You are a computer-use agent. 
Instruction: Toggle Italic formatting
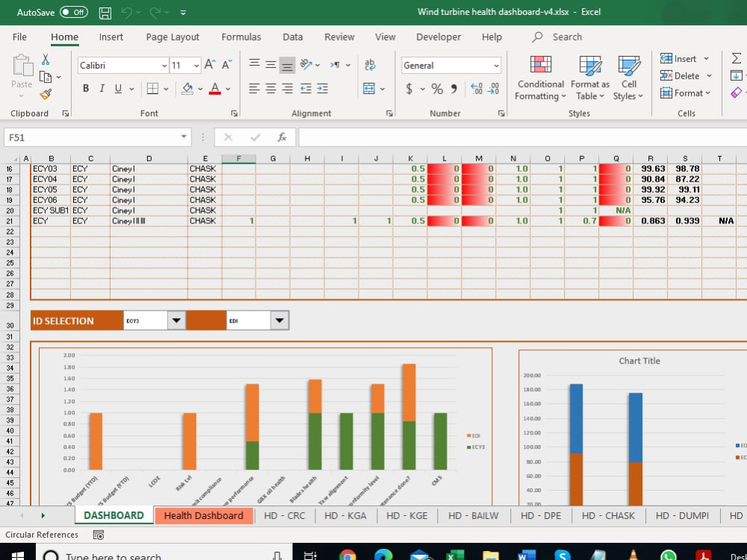tap(102, 89)
